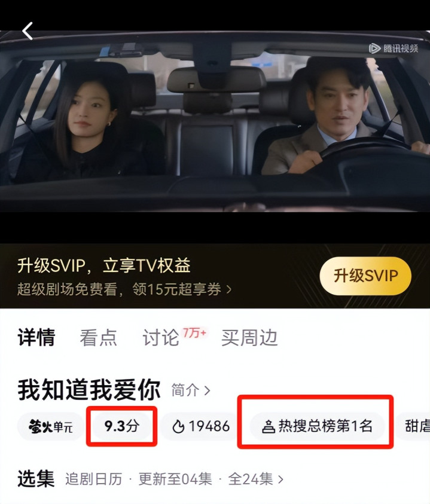The width and height of the screenshot is (430, 504).
Task: Click the 萤火单元 badge
Action: click(x=50, y=426)
